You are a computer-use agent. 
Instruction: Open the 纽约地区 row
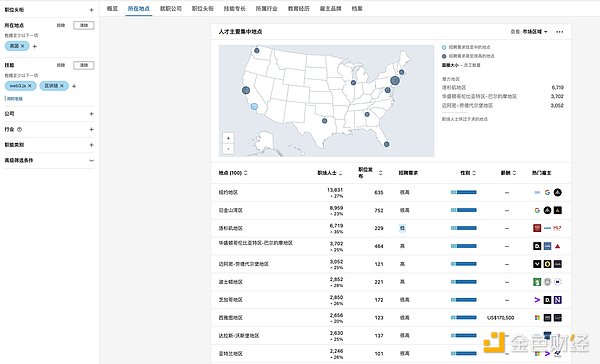click(391, 193)
